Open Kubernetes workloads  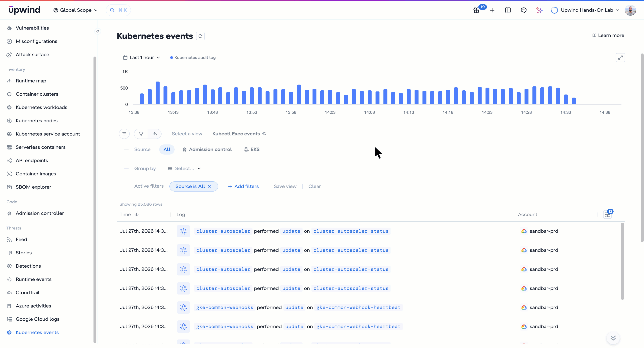[42, 107]
